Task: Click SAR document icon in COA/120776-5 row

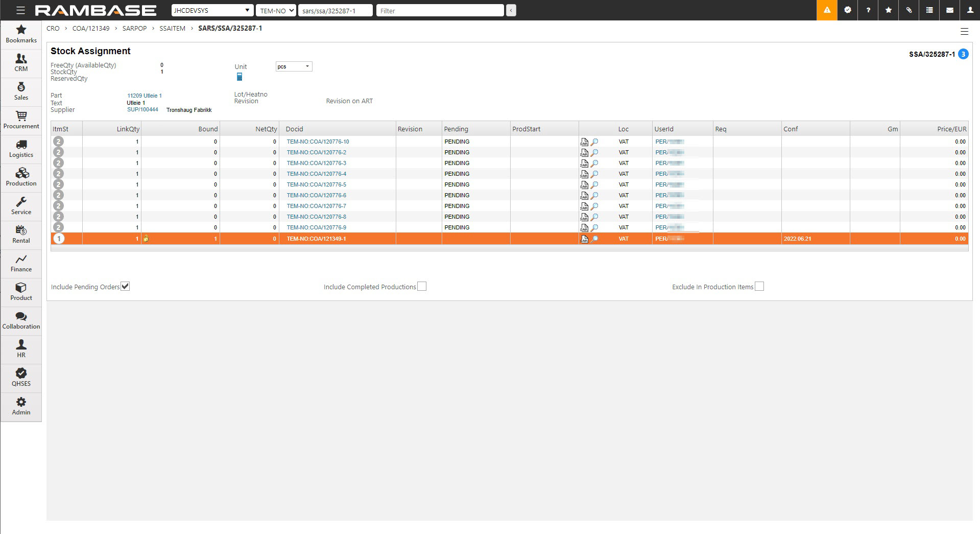Action: click(584, 185)
